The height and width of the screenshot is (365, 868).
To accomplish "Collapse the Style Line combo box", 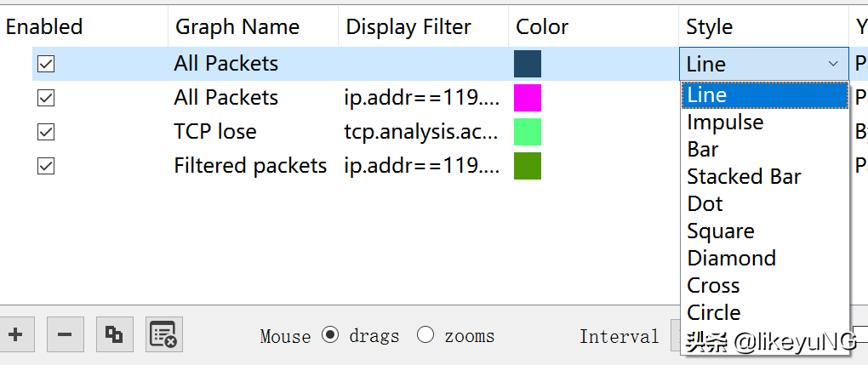I will (x=764, y=65).
